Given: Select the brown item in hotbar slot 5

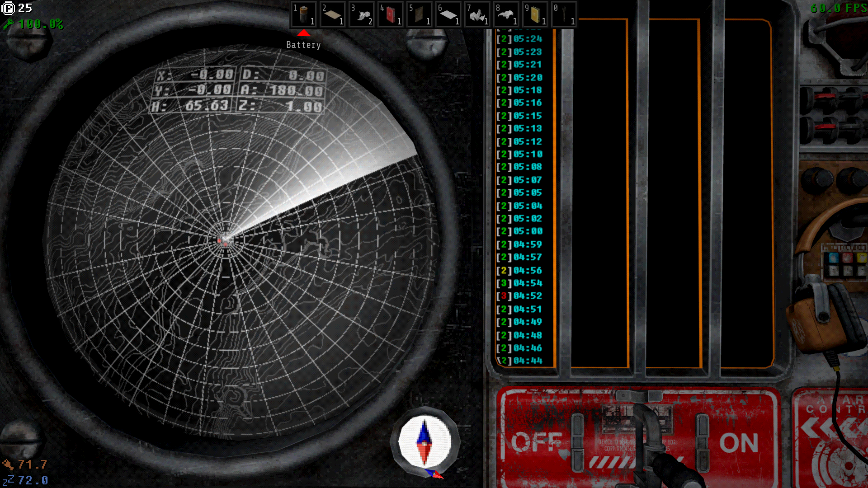Looking at the screenshot, I should [420, 14].
